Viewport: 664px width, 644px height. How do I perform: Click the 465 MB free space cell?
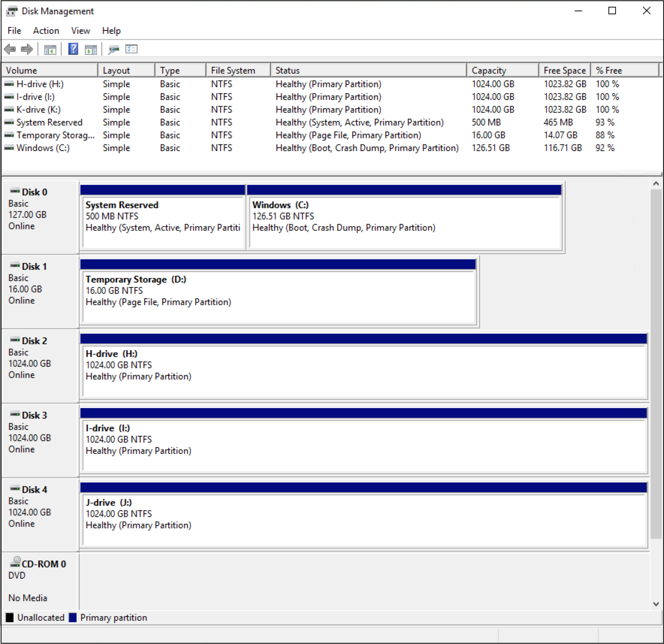coord(558,122)
